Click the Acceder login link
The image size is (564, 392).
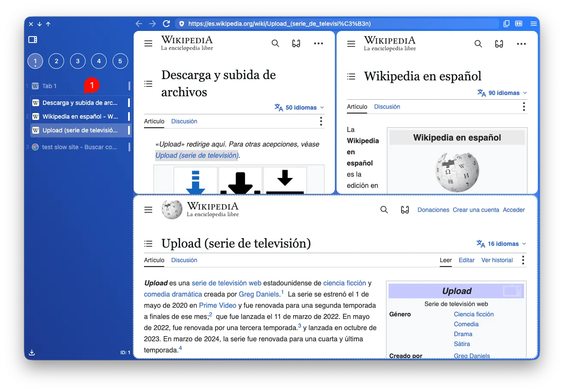coord(514,210)
